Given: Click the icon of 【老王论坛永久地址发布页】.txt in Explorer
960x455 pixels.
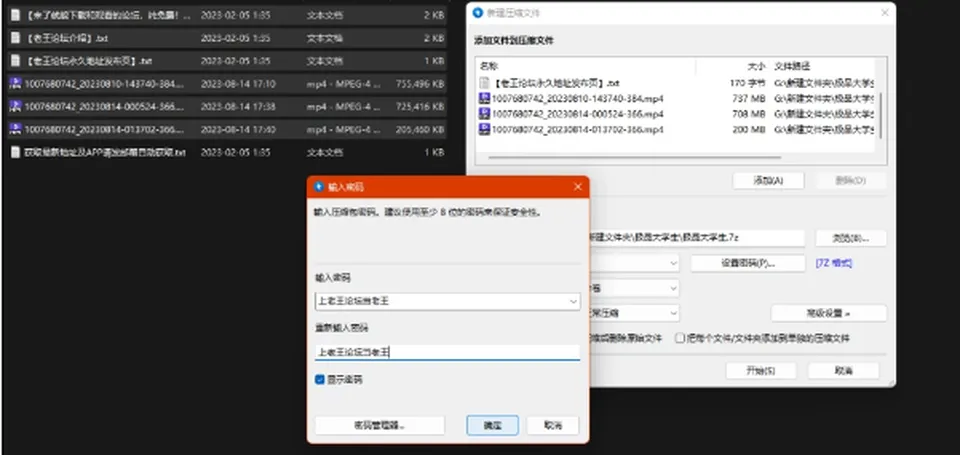Looking at the screenshot, I should pyautogui.click(x=16, y=61).
